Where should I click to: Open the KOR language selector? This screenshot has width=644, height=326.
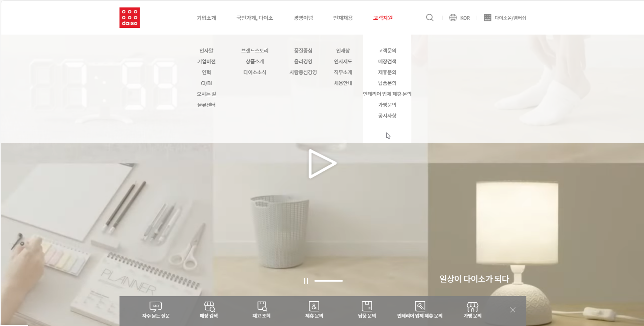(465, 18)
